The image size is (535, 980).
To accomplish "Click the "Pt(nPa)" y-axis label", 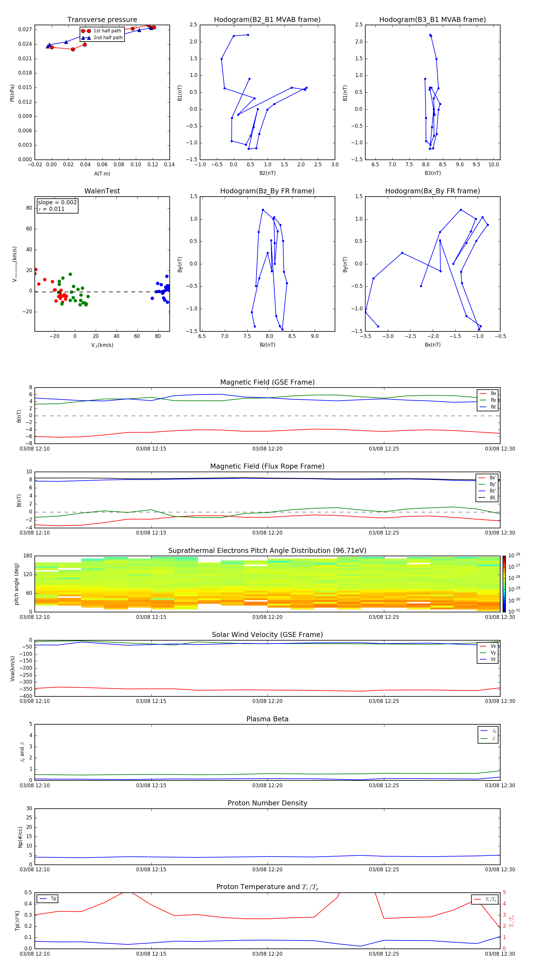I will pyautogui.click(x=12, y=92).
